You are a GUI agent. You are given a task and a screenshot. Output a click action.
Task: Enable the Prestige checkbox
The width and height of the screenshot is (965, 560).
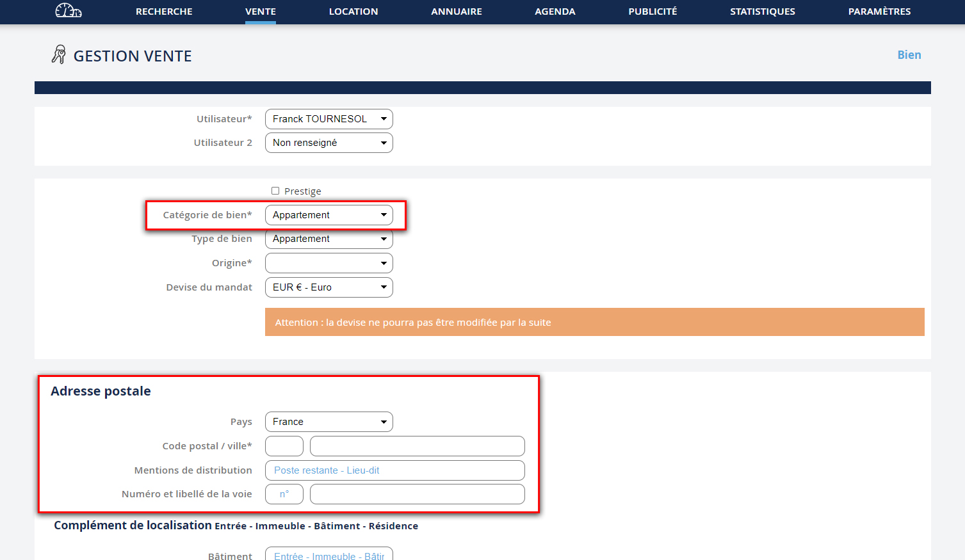coord(275,191)
